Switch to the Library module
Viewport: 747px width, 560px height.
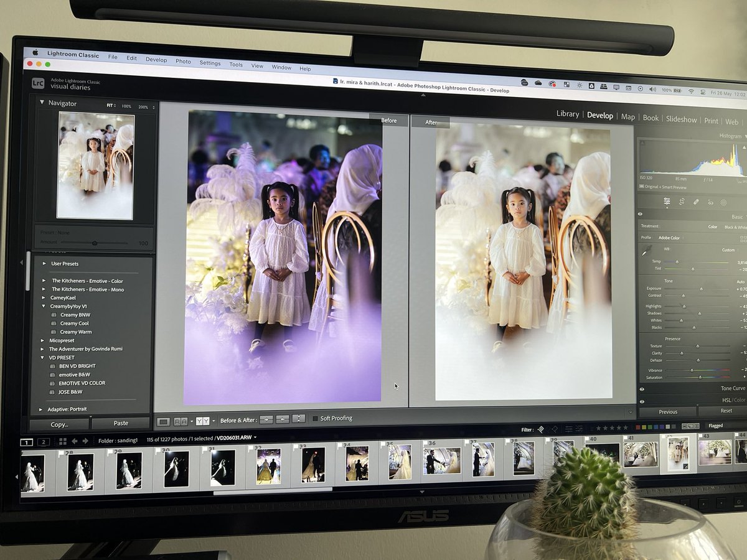pos(568,114)
